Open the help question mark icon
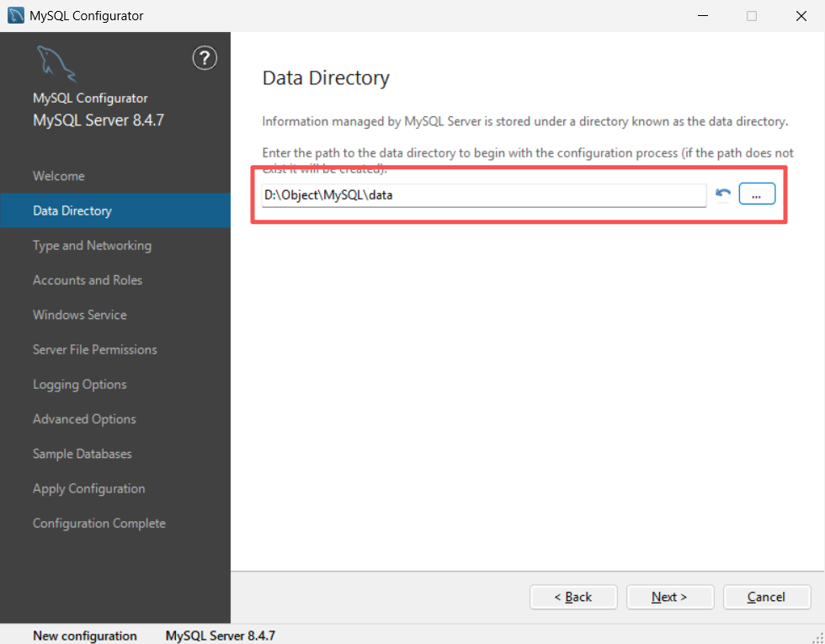The image size is (825, 644). (205, 58)
